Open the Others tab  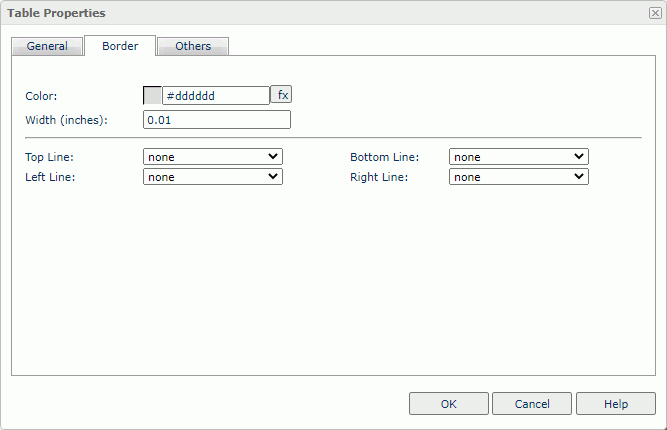pyautogui.click(x=193, y=46)
